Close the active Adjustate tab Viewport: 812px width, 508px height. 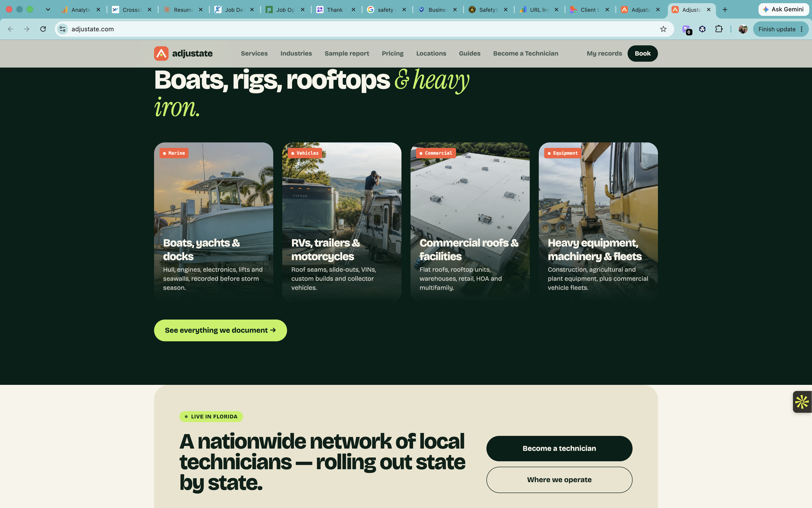709,10
